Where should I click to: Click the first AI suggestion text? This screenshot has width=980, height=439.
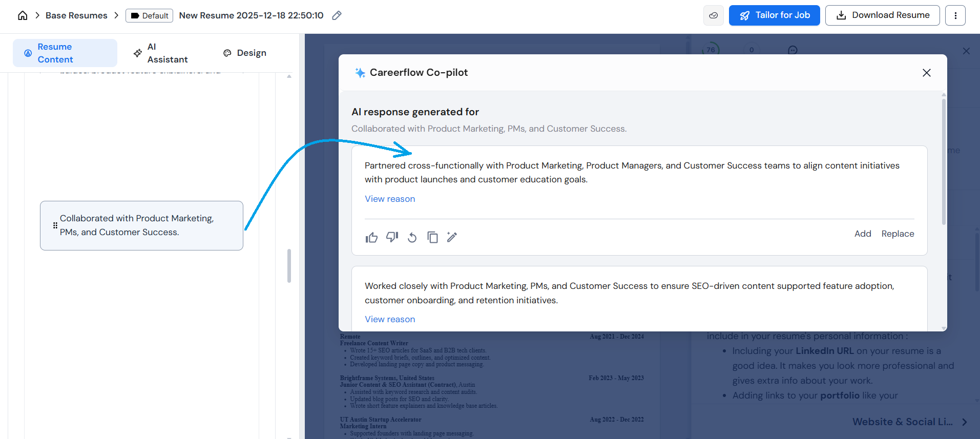pos(632,173)
